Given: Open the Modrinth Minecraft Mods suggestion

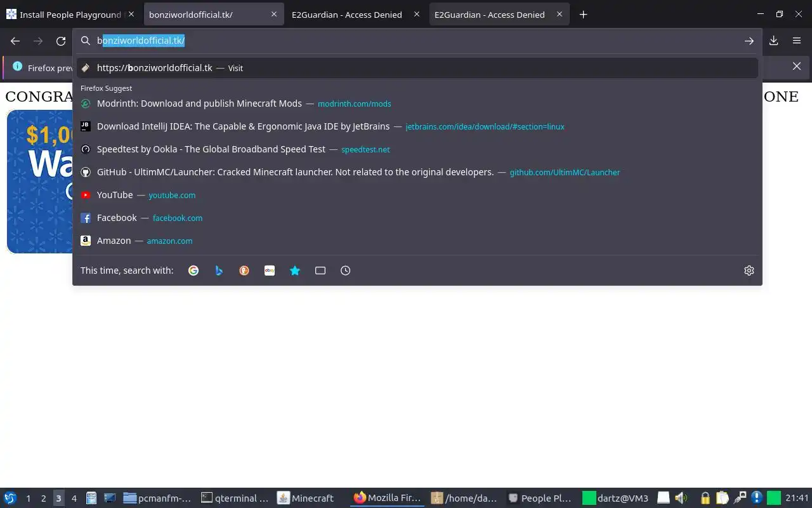Looking at the screenshot, I should pyautogui.click(x=417, y=104).
